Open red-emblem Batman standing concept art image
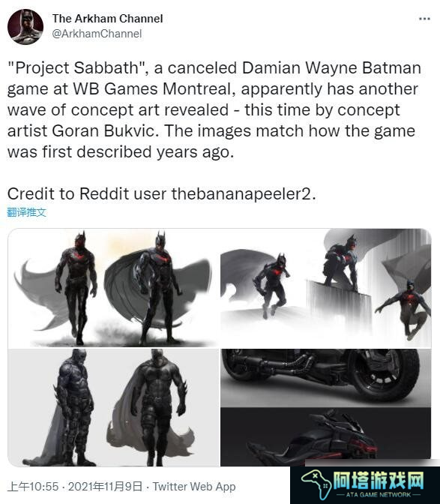Screen dimensions: 440x504 114,288
